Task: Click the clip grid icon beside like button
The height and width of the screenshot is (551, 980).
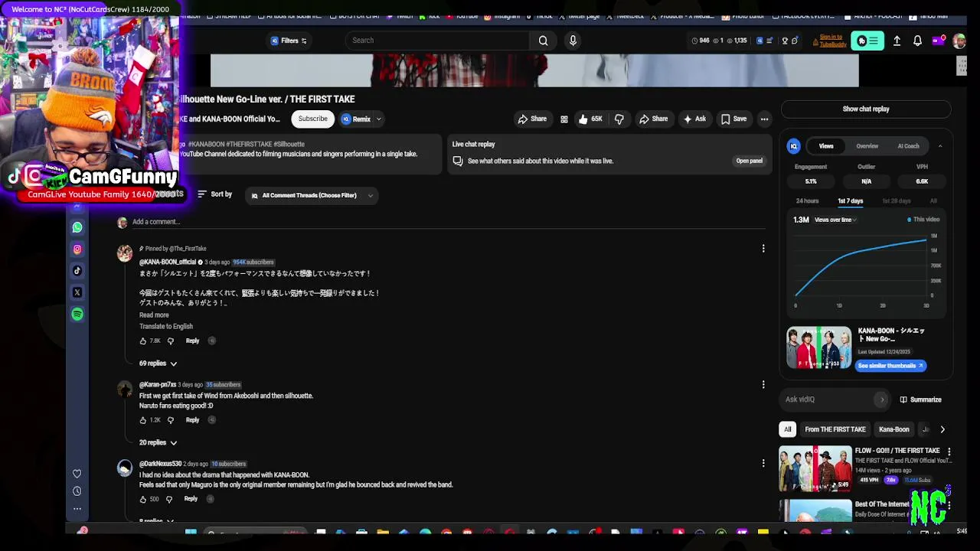Action: 564,119
